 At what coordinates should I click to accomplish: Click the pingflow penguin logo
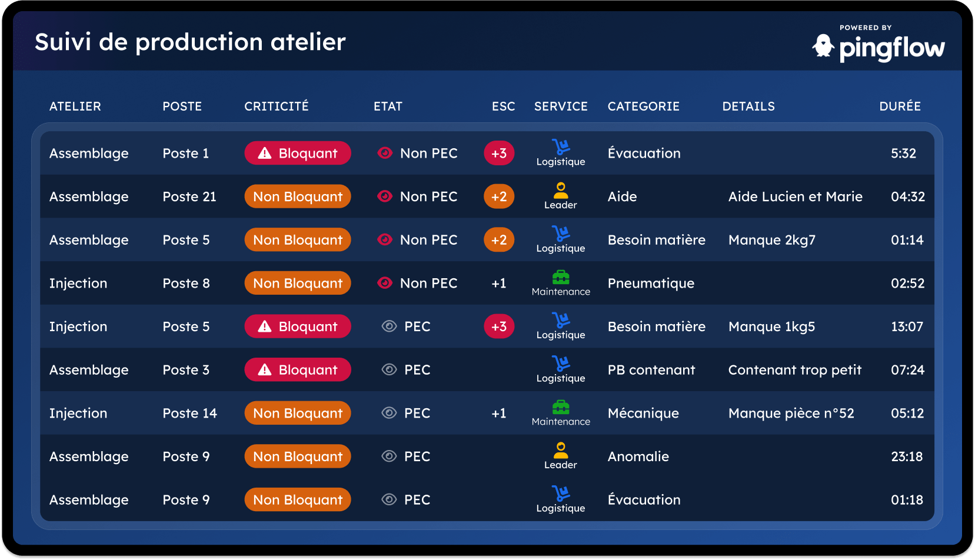point(823,46)
